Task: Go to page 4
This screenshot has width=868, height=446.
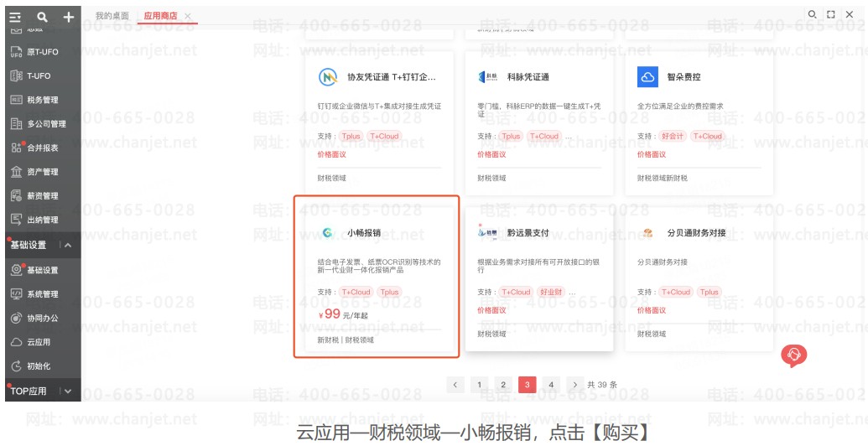Action: tap(551, 385)
